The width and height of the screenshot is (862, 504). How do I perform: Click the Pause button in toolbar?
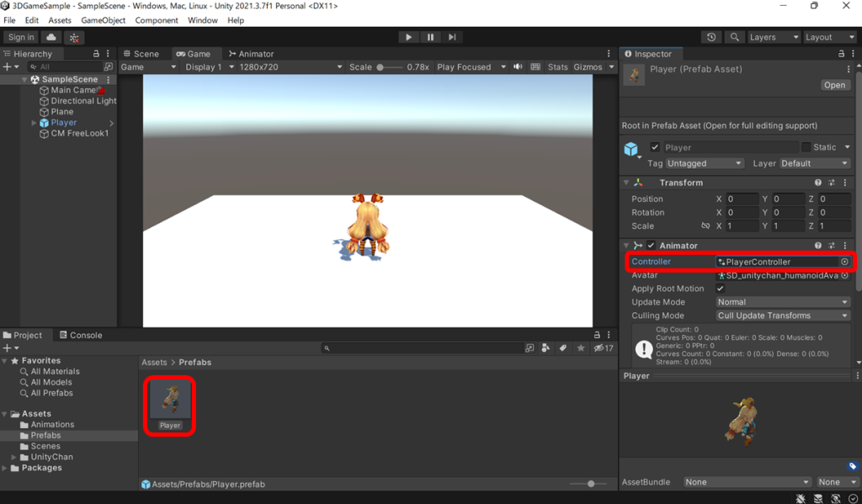coord(430,37)
